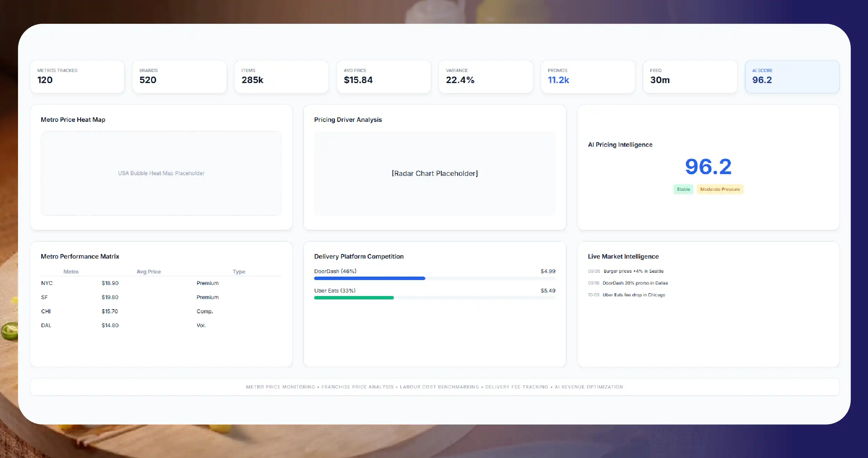Open the Uber Eats fee drop Chicago item

click(x=626, y=295)
